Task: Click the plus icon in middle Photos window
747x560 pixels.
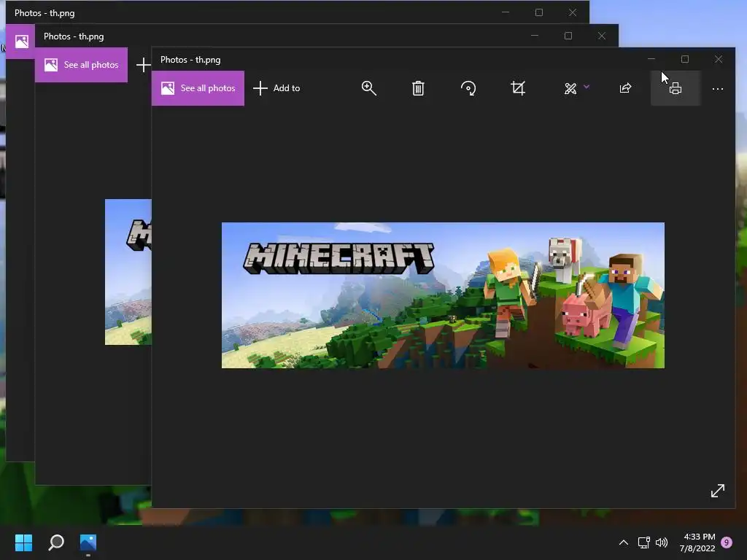Action: coord(144,65)
